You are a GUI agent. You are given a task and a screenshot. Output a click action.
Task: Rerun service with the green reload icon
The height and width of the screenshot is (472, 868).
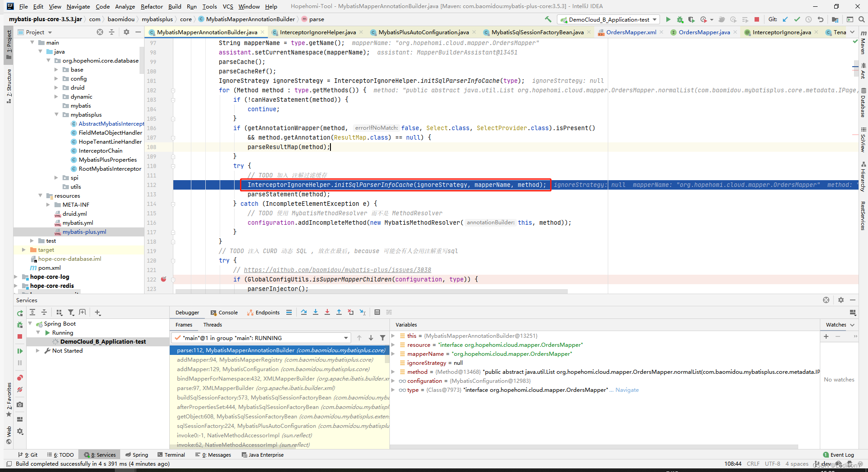(x=20, y=313)
